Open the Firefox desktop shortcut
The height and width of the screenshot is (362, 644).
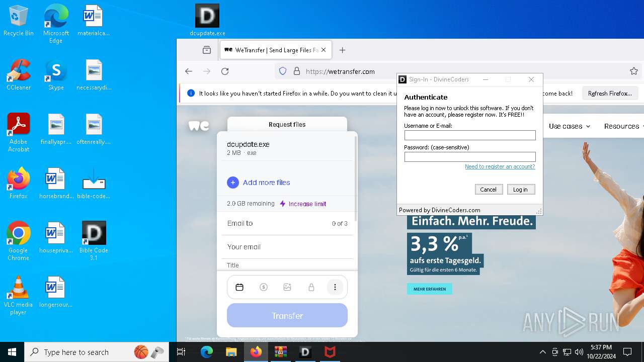coord(19,183)
